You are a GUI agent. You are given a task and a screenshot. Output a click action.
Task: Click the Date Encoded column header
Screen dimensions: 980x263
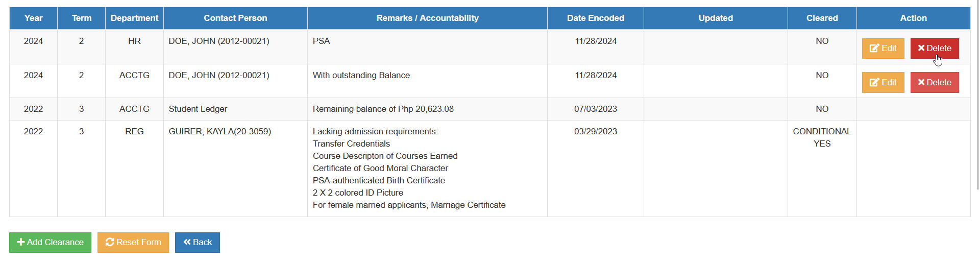tap(596, 18)
